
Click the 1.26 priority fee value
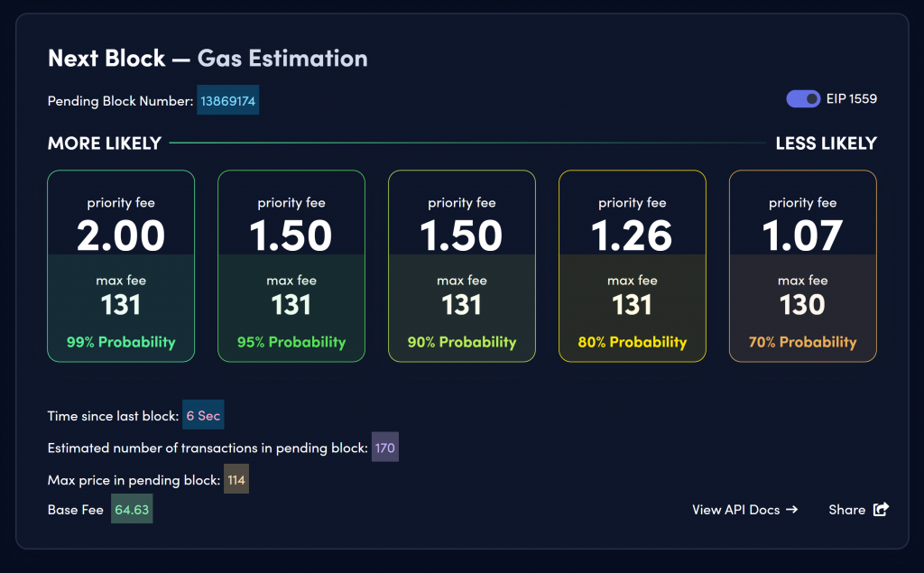pyautogui.click(x=632, y=236)
